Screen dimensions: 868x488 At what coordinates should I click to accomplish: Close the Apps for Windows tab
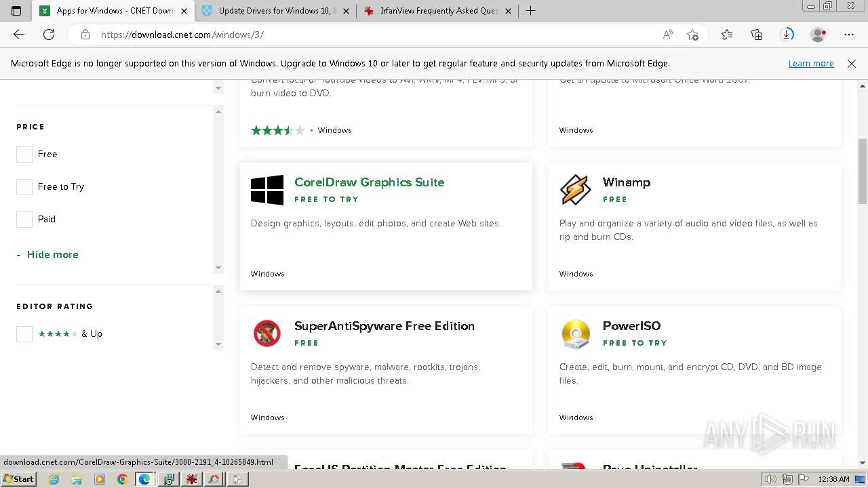click(x=184, y=11)
